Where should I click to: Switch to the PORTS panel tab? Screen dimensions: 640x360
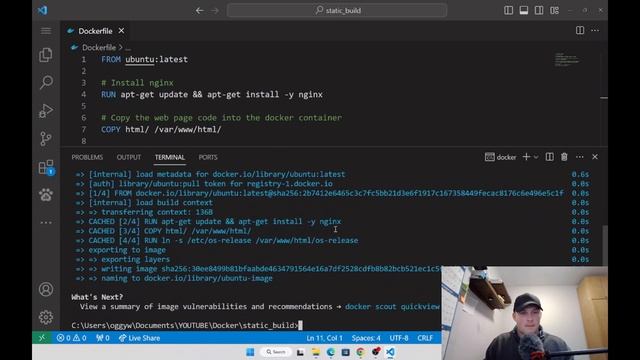[x=208, y=157]
